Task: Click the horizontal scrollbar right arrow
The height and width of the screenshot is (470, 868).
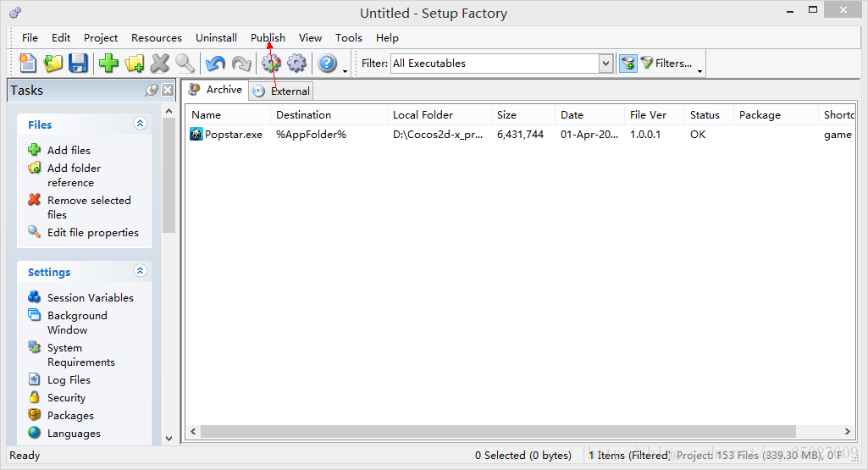Action: (x=847, y=431)
